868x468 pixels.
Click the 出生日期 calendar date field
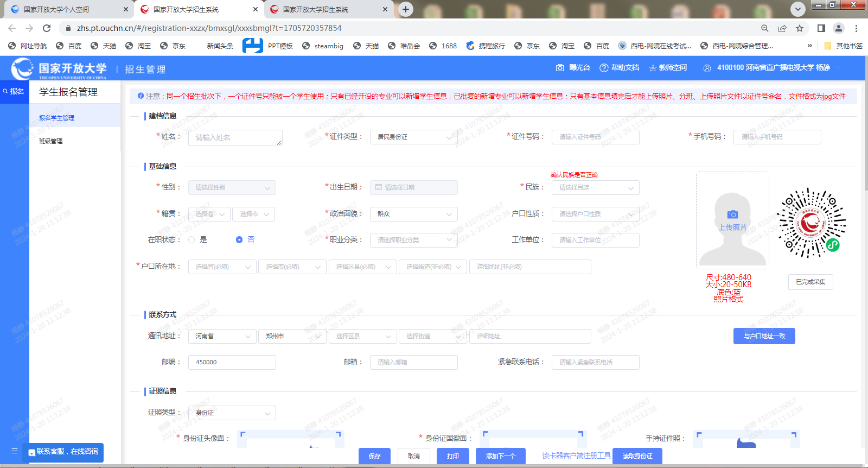[413, 187]
